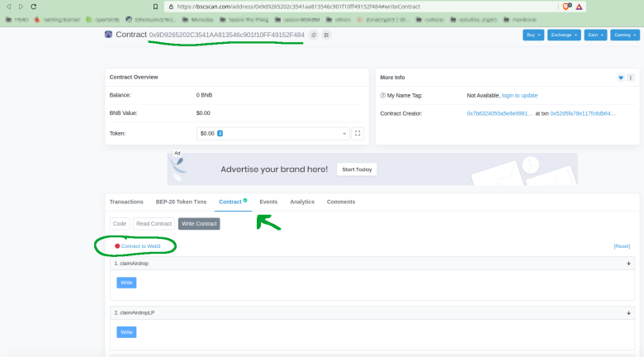The height and width of the screenshot is (357, 644).
Task: Click the Contract Overview heading
Action: tap(134, 78)
